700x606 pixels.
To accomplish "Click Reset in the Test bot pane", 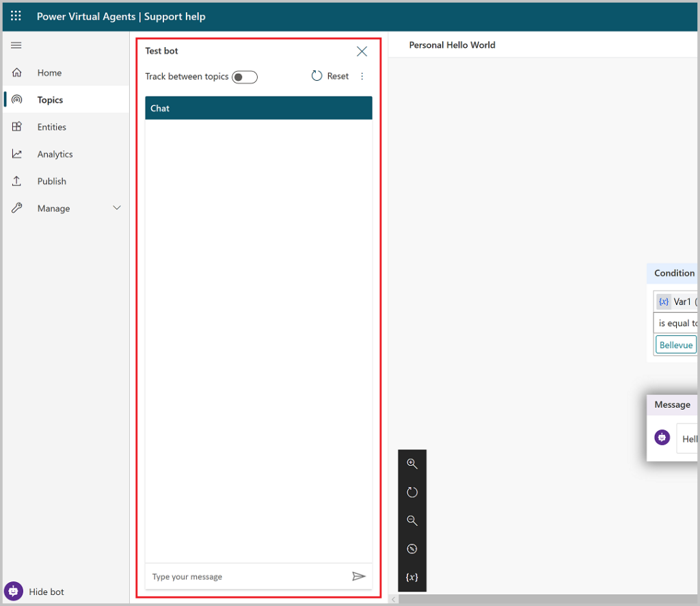I will [x=330, y=76].
